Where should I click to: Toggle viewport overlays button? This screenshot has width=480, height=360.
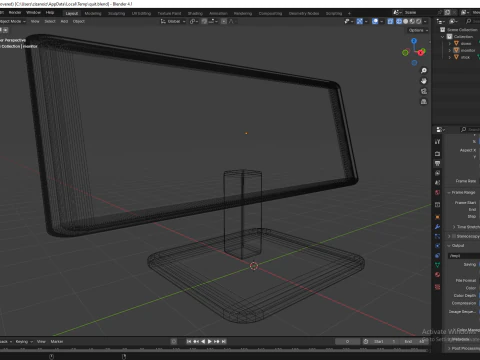click(375, 21)
